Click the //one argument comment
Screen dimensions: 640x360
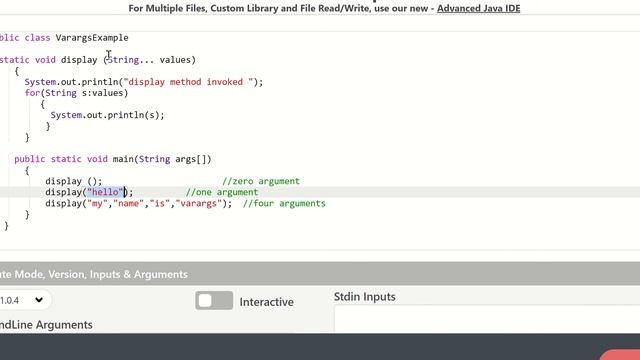coord(222,192)
